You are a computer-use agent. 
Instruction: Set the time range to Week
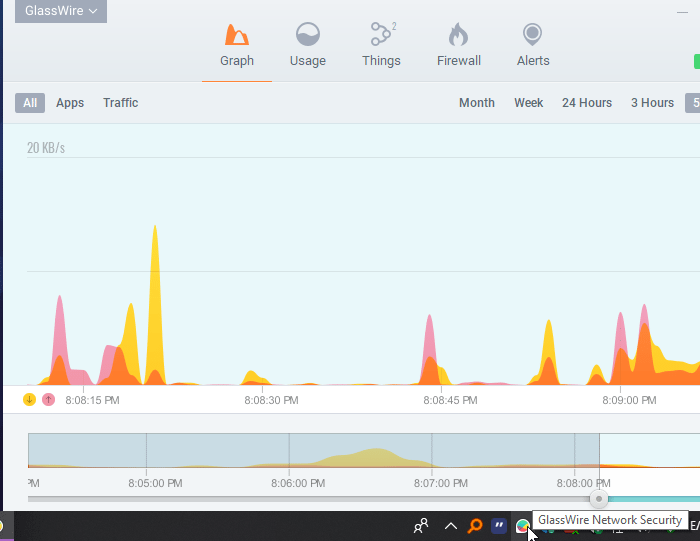529,103
